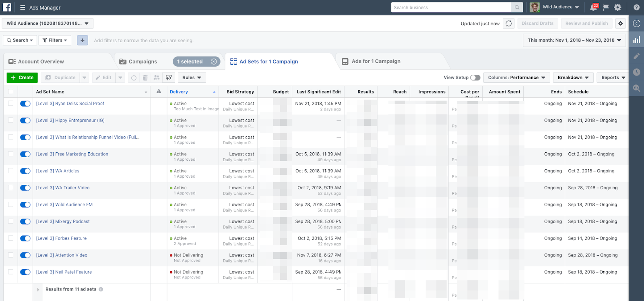The width and height of the screenshot is (644, 301).
Task: Check the box for Free Marketing Education
Action: 10,154
